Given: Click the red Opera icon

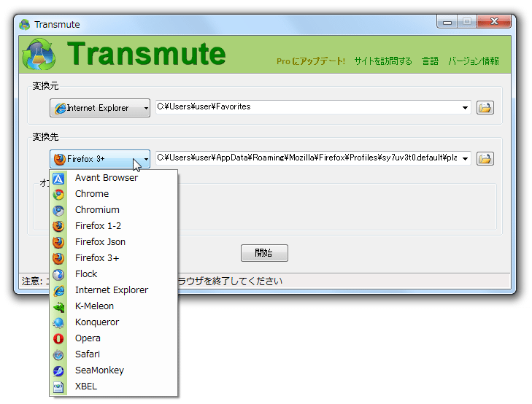Looking at the screenshot, I should click(x=58, y=338).
